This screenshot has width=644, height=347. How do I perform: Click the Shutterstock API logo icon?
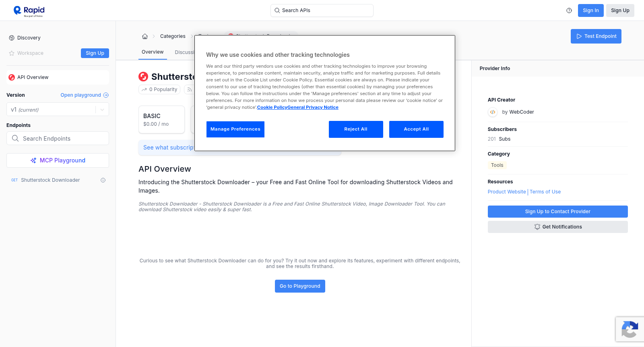[x=143, y=77]
